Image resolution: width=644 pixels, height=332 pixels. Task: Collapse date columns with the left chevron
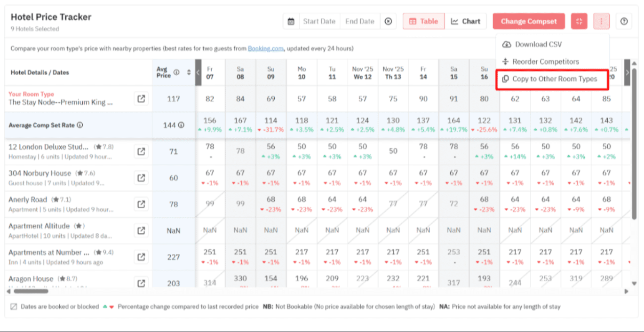[198, 72]
